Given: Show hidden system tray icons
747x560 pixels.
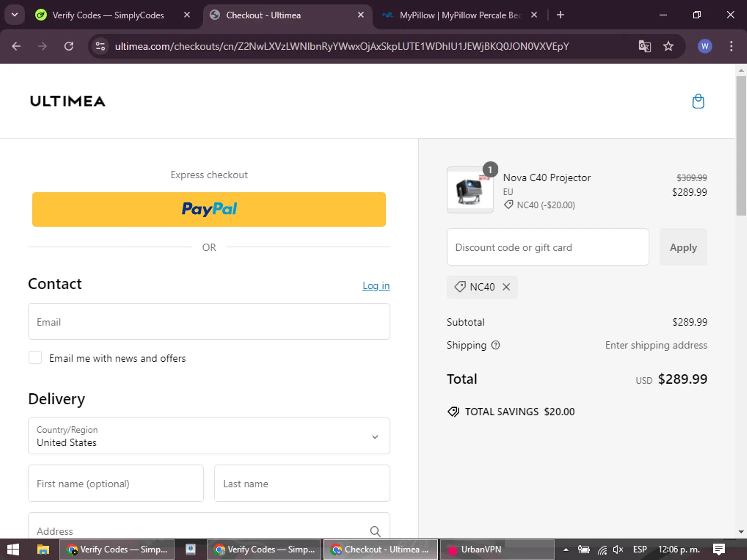Looking at the screenshot, I should tap(566, 550).
